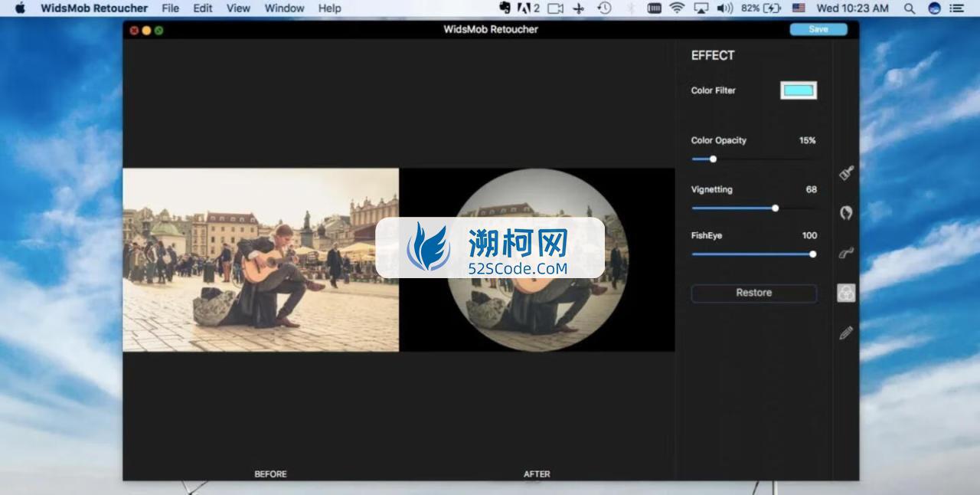Viewport: 980px width, 495px height.
Task: Select the pencil tool in sidebar
Action: pos(846,333)
